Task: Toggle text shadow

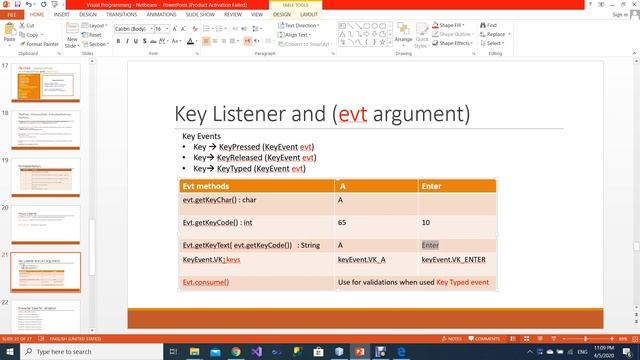Action: (144, 41)
